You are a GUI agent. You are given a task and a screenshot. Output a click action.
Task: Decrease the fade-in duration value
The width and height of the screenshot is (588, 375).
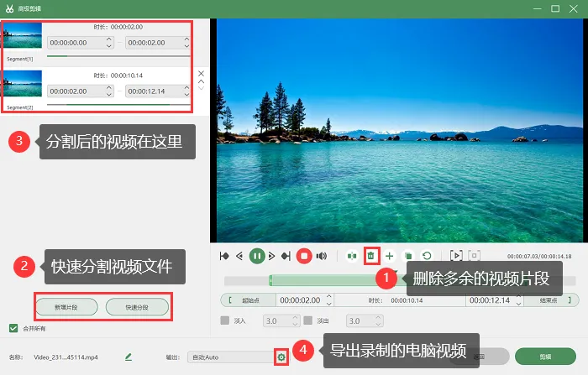(x=295, y=324)
